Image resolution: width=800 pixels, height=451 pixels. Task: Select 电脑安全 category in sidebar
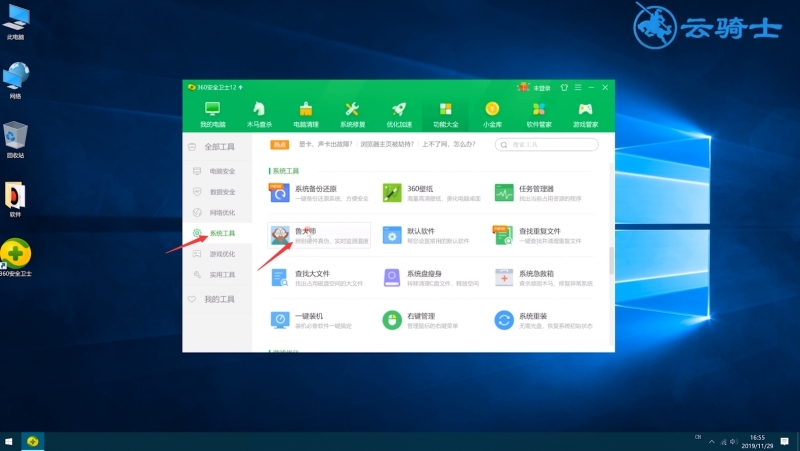point(217,171)
